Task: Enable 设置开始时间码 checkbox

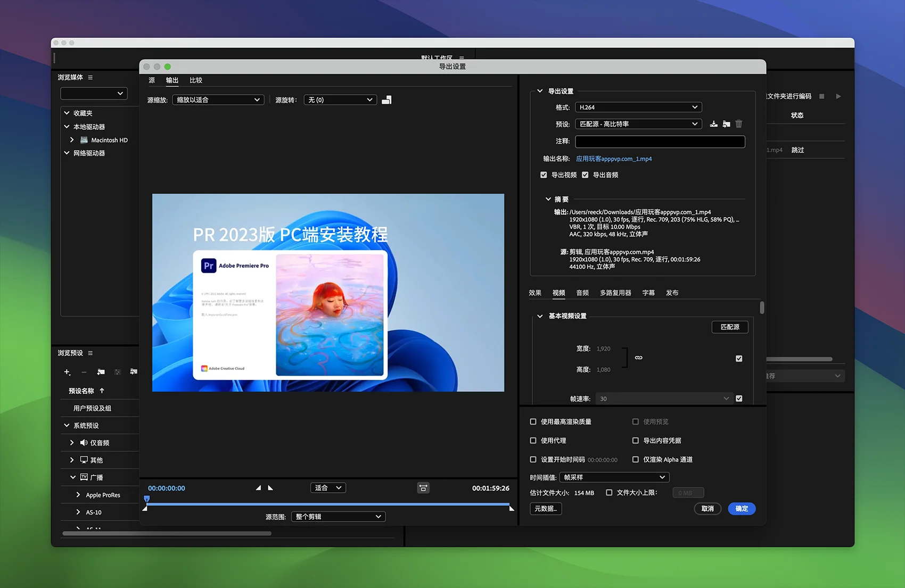Action: coord(533,459)
